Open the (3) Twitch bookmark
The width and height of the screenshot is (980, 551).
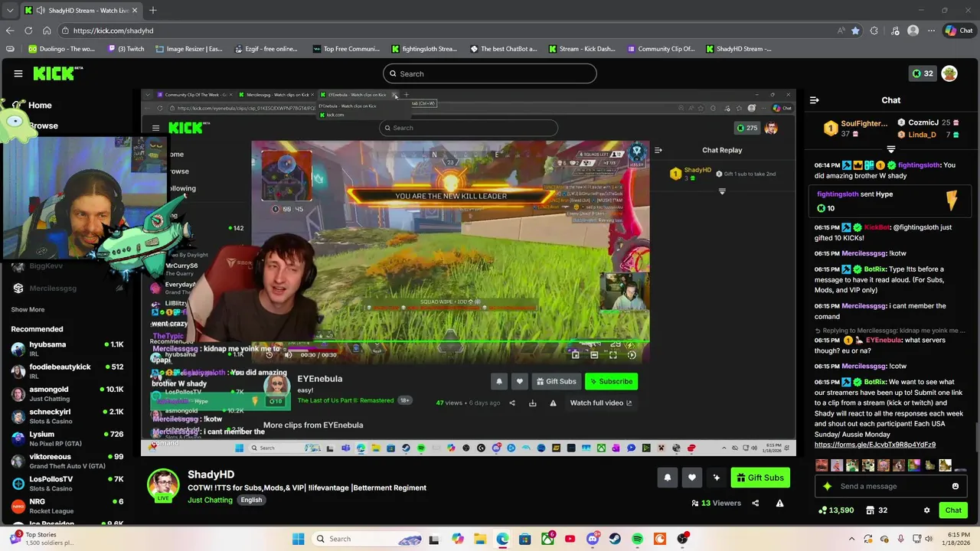[126, 49]
